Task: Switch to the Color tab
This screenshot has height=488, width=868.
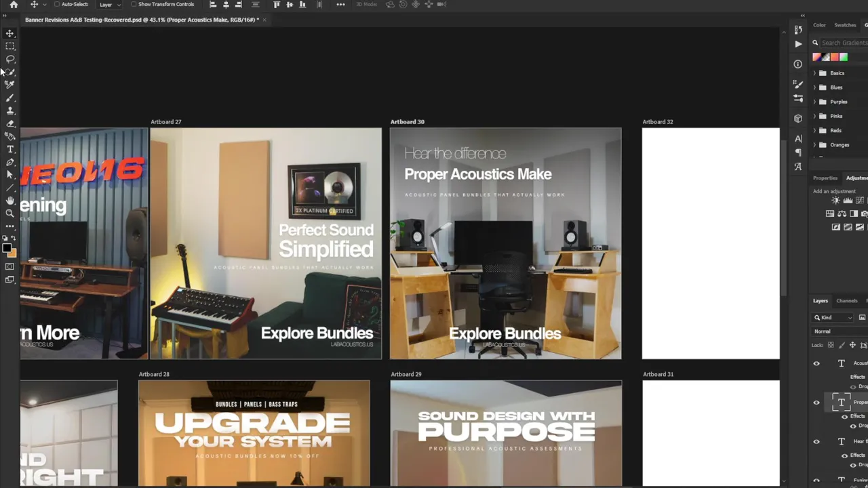Action: pos(819,25)
